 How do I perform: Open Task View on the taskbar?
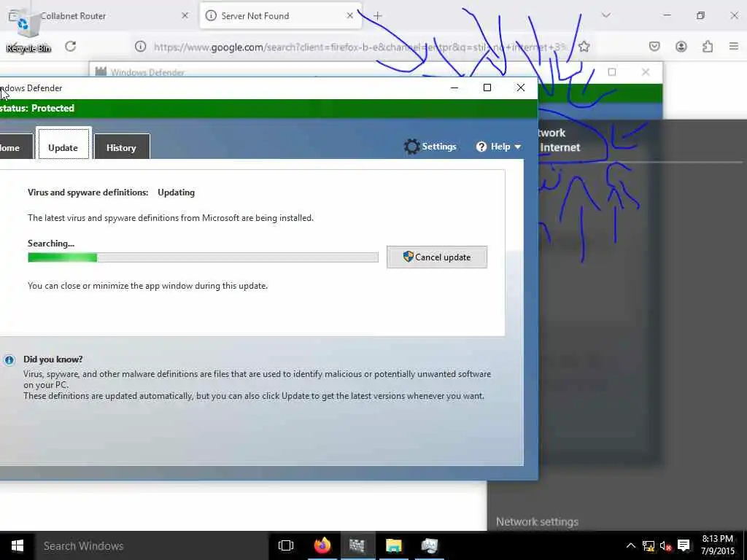286,545
